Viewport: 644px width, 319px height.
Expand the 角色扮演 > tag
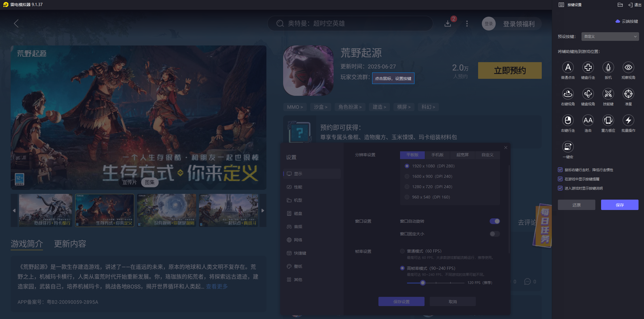pyautogui.click(x=350, y=107)
